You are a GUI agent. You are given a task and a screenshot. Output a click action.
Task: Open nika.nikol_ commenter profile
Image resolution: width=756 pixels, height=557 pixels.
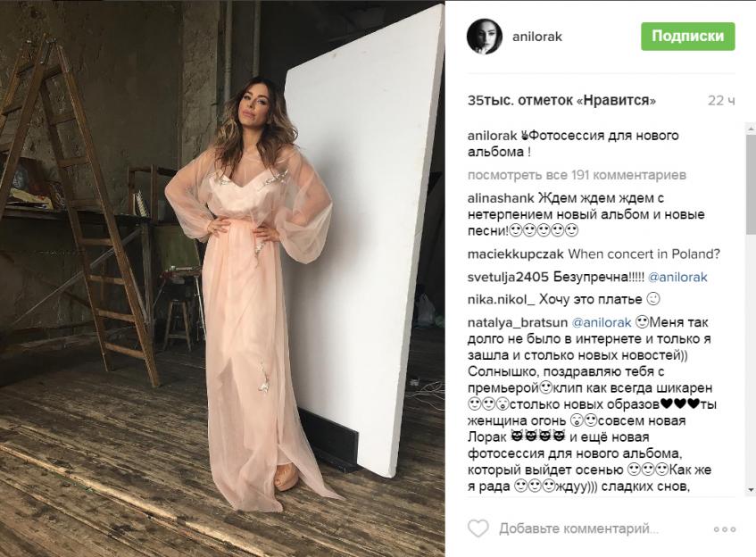501,300
